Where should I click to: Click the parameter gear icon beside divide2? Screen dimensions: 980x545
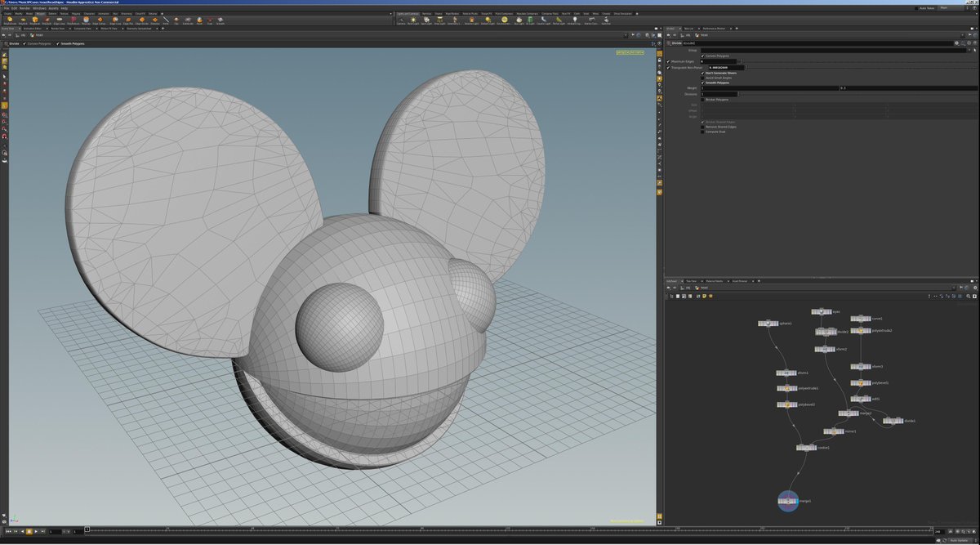click(x=956, y=43)
